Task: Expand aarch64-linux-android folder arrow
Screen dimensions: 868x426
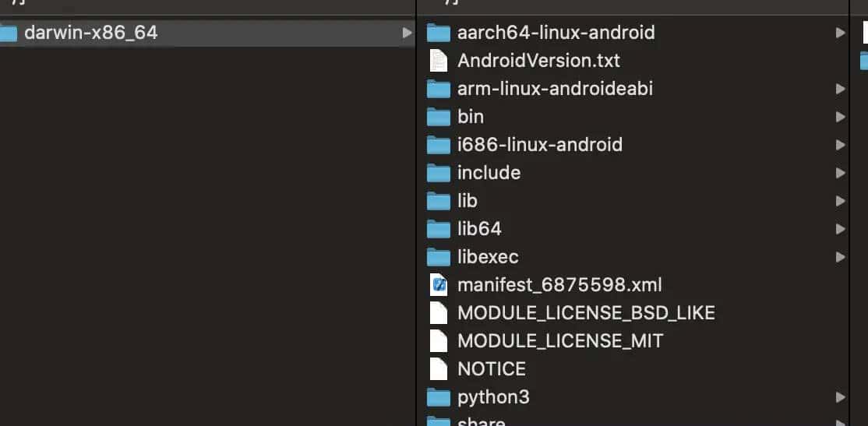Action: click(x=840, y=33)
